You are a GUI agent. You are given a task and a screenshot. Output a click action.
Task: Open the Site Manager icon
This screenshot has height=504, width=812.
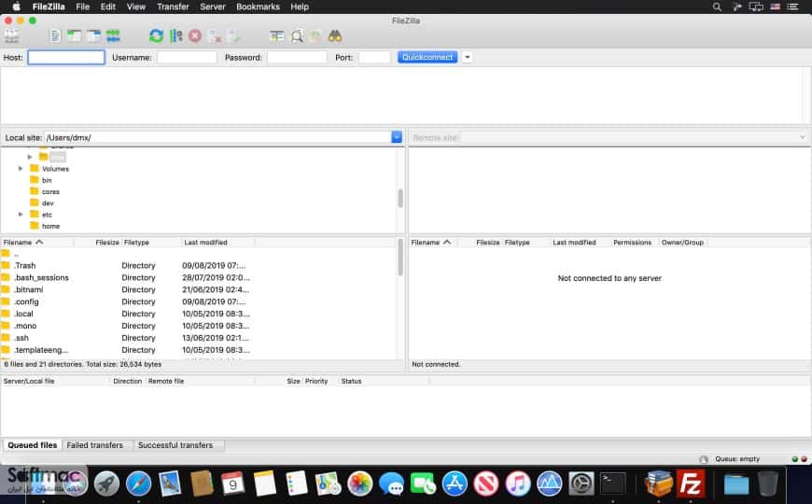point(11,35)
